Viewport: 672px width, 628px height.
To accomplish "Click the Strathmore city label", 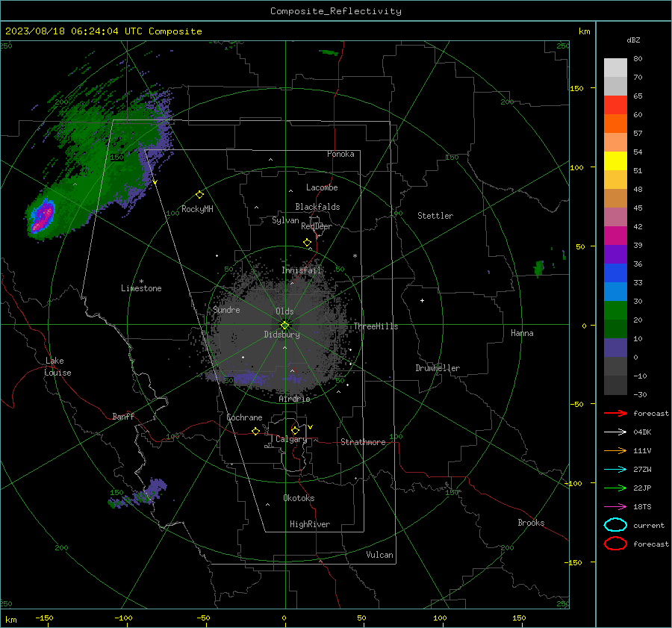I will click(x=363, y=442).
